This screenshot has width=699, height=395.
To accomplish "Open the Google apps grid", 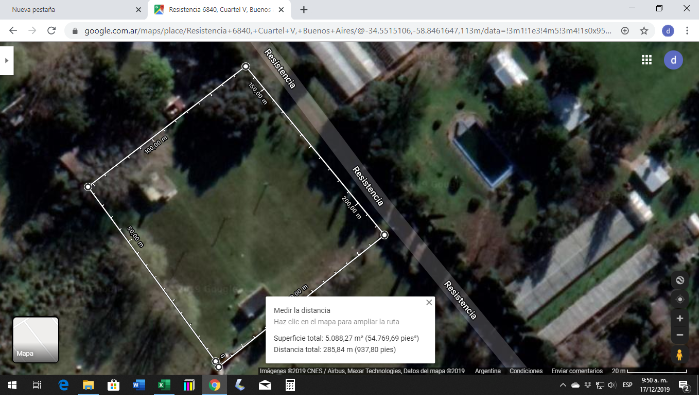I will coord(646,60).
